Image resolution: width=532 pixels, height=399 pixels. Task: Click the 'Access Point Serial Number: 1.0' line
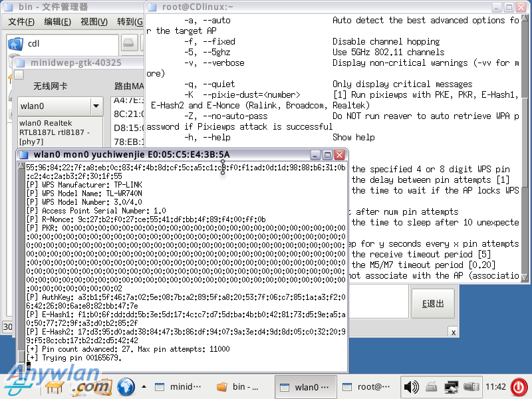coord(96,211)
